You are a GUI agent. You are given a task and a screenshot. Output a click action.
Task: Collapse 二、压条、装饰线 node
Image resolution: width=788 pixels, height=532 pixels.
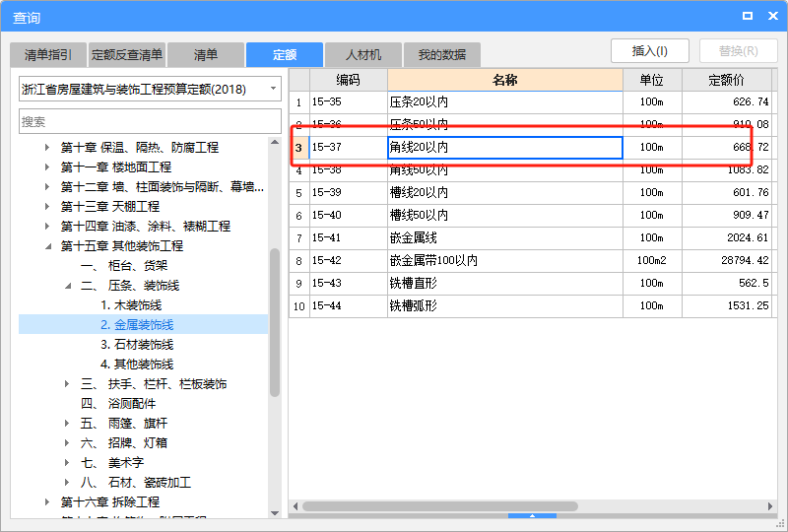(x=67, y=286)
